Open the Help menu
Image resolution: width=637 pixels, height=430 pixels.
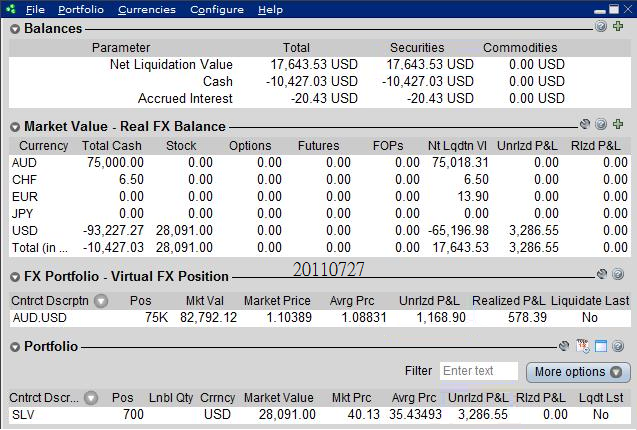[x=270, y=9]
